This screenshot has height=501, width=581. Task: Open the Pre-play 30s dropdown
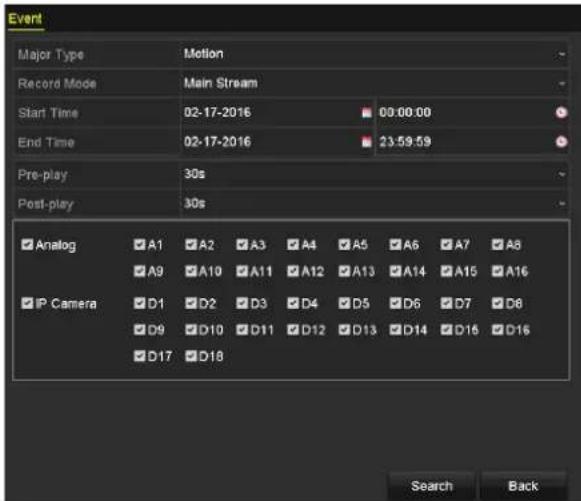pyautogui.click(x=375, y=174)
